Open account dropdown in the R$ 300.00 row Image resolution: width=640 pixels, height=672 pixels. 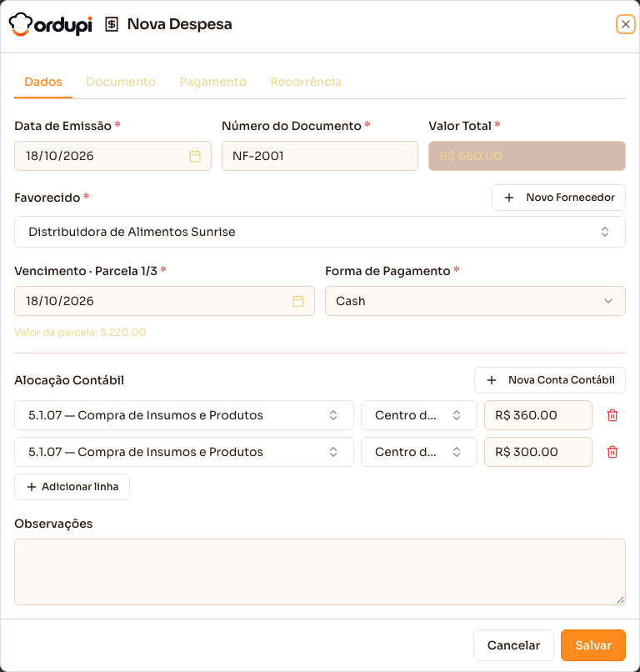click(x=184, y=452)
